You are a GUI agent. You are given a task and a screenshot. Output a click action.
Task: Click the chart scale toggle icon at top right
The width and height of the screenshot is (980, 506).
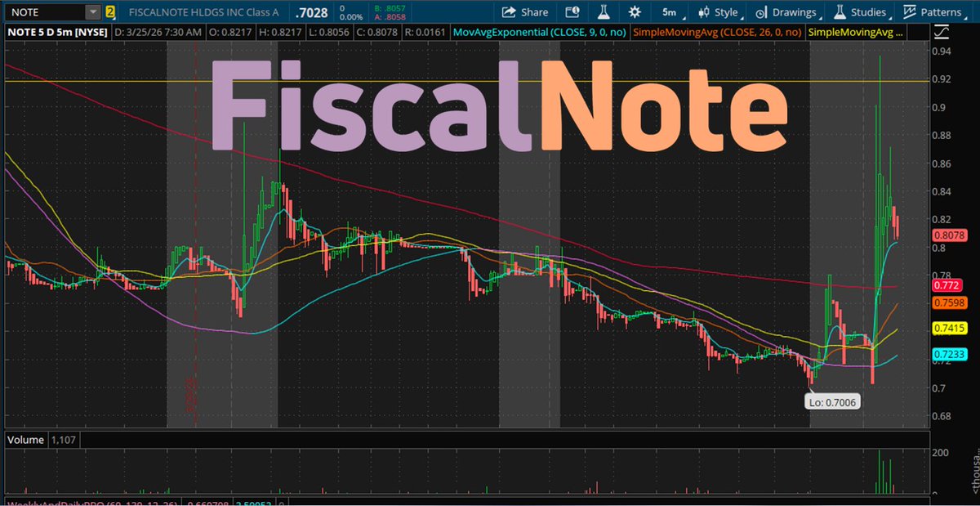tap(942, 33)
